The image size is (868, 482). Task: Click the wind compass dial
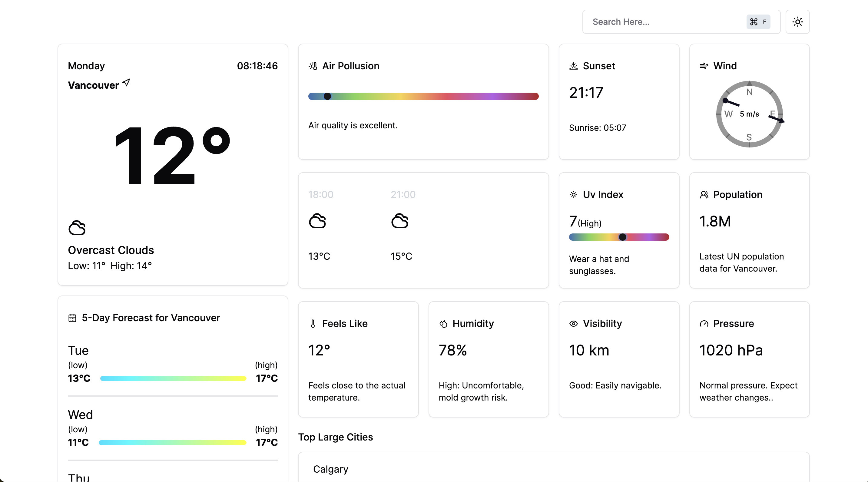[x=749, y=114]
